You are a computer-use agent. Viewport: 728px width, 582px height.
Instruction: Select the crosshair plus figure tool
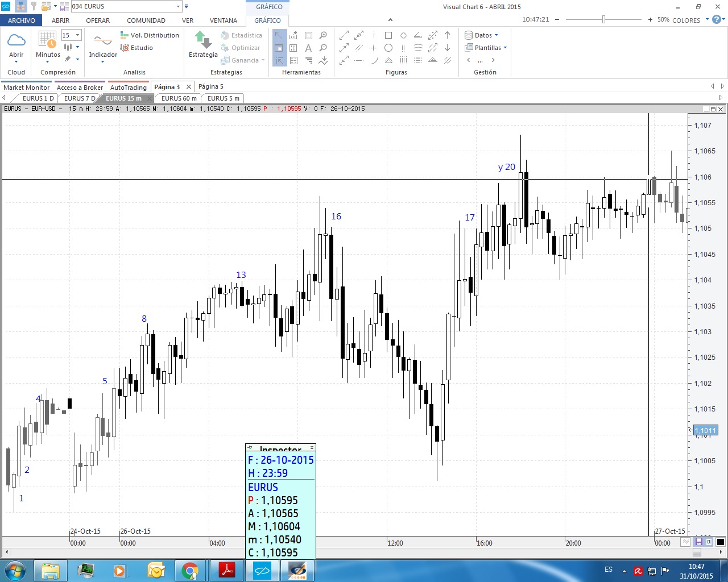(x=374, y=48)
